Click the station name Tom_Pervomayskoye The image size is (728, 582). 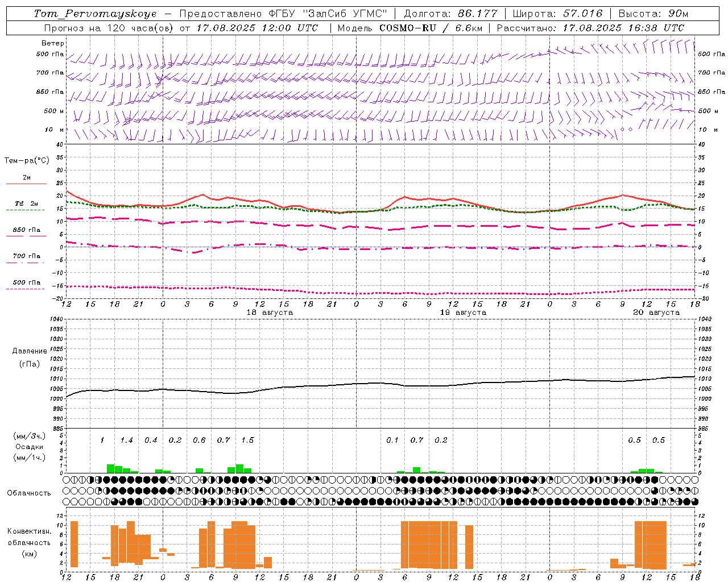[95, 14]
